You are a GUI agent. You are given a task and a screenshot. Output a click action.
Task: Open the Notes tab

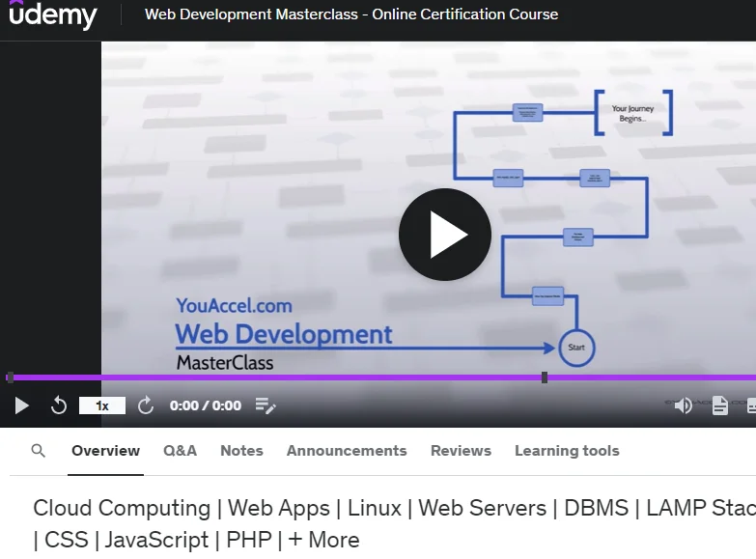pyautogui.click(x=241, y=451)
